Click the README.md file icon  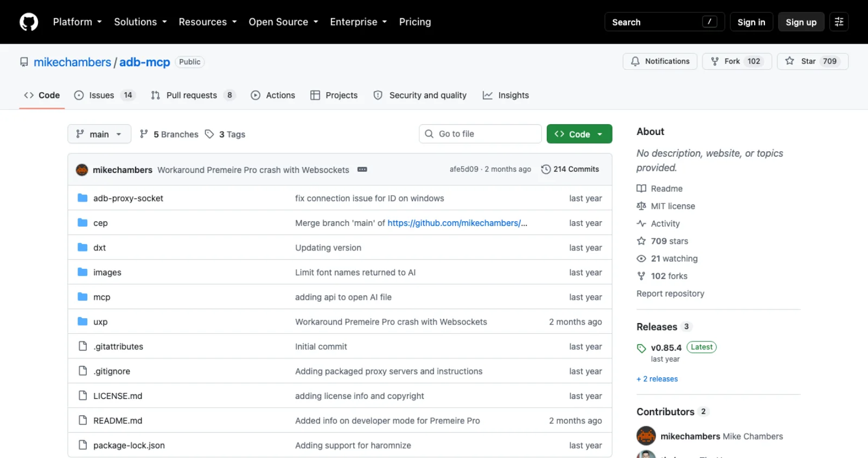[82, 420]
